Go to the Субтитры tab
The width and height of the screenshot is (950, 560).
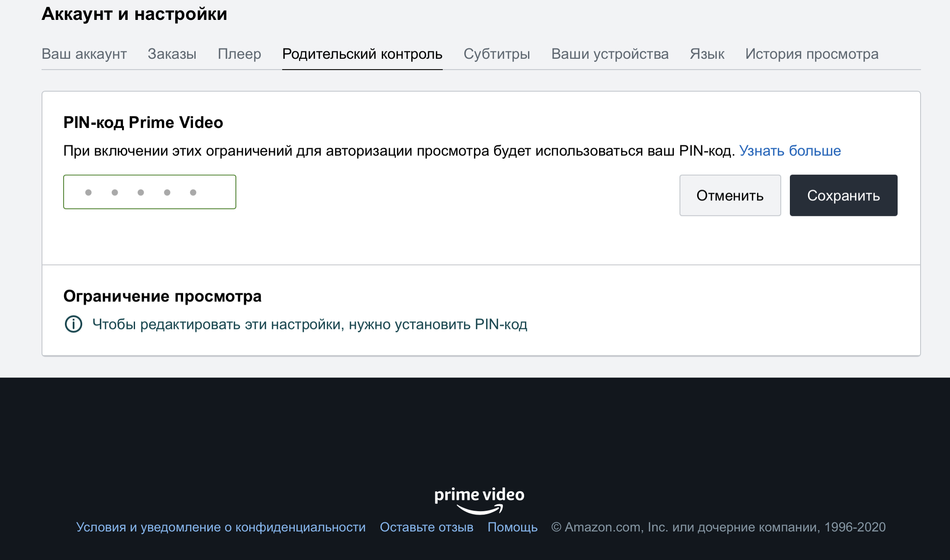496,54
